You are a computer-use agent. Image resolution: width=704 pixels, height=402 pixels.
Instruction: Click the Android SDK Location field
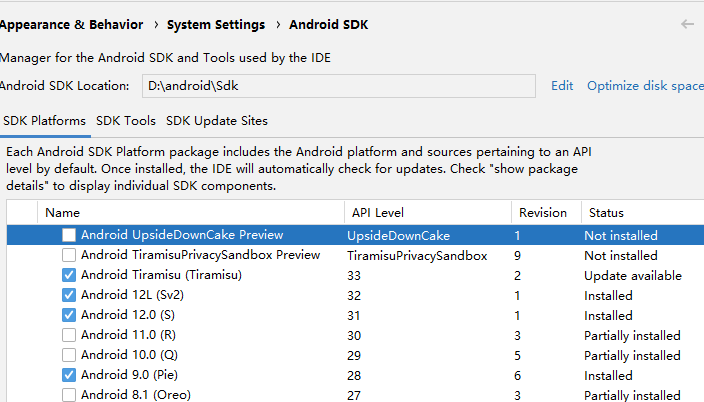point(338,86)
